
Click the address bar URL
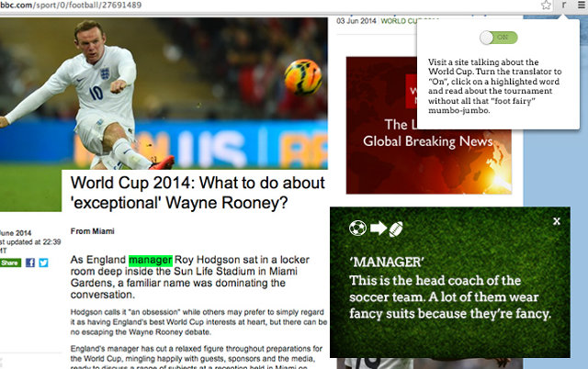tap(71, 6)
